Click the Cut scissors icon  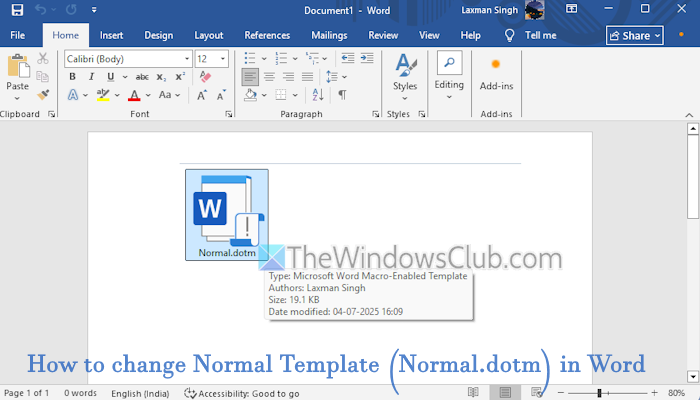click(43, 58)
